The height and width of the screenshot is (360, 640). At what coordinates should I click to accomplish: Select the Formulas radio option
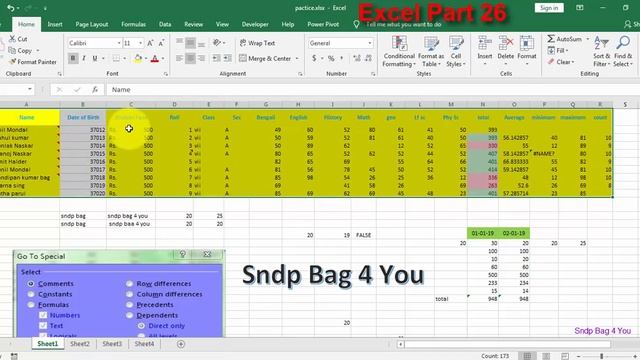pyautogui.click(x=31, y=304)
